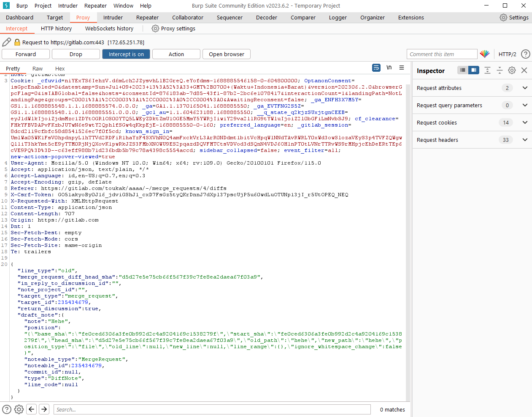Expand Request attributes section
This screenshot has width=532, height=417.
tap(525, 88)
